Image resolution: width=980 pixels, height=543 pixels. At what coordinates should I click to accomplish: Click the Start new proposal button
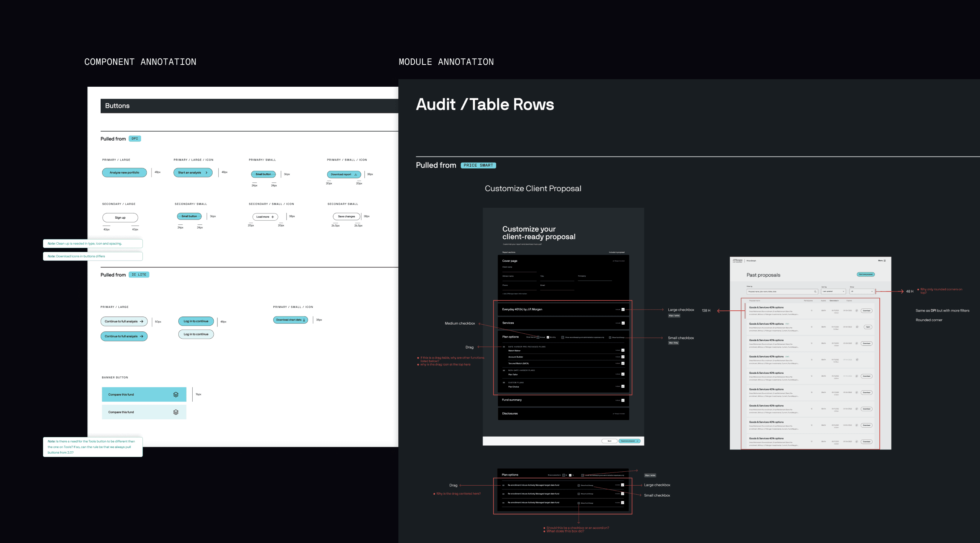click(x=865, y=275)
